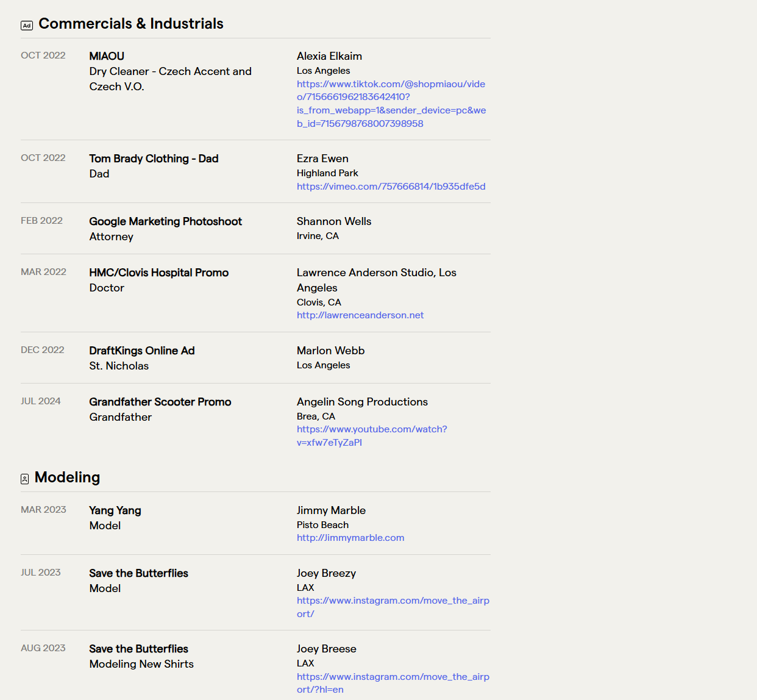Click the DEC 2022 date
757x700 pixels.
tap(43, 350)
